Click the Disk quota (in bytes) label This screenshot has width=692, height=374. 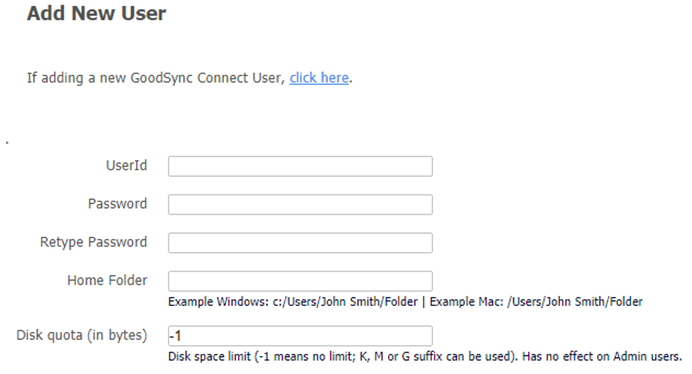[x=82, y=335]
